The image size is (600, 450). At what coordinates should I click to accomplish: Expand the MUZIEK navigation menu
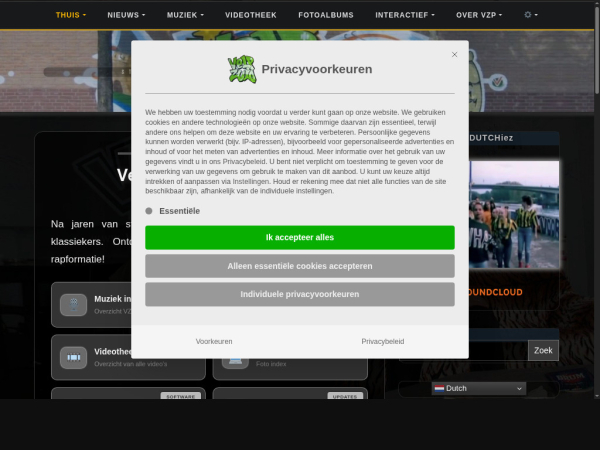click(185, 15)
